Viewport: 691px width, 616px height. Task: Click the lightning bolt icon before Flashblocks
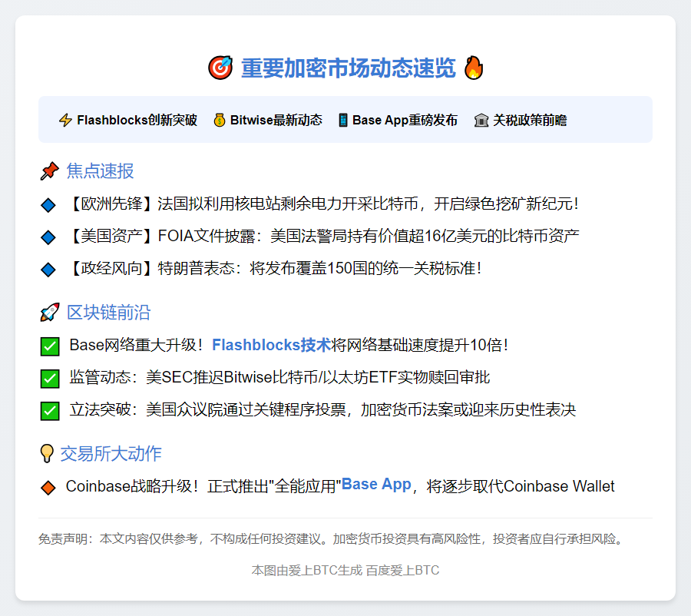coord(65,121)
